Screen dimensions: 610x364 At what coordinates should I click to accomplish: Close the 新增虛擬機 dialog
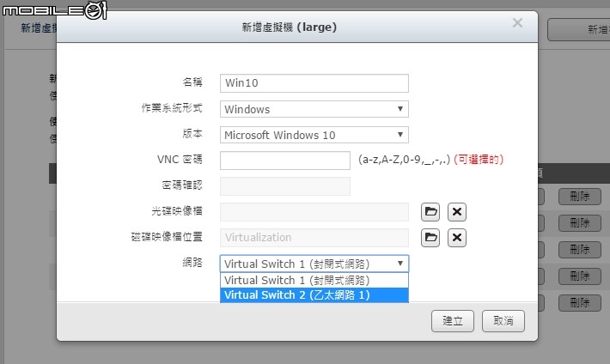[x=517, y=23]
